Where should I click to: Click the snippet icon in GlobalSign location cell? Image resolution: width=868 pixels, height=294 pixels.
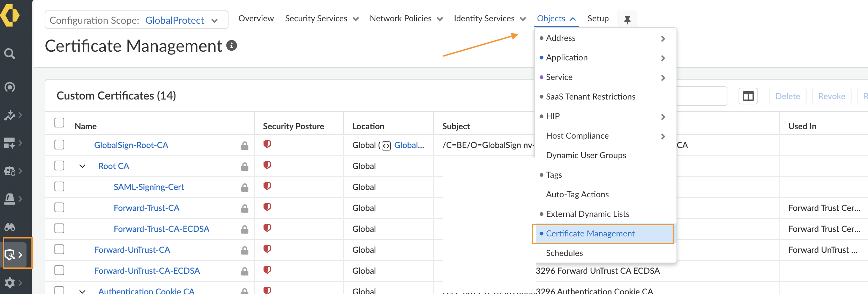click(386, 146)
